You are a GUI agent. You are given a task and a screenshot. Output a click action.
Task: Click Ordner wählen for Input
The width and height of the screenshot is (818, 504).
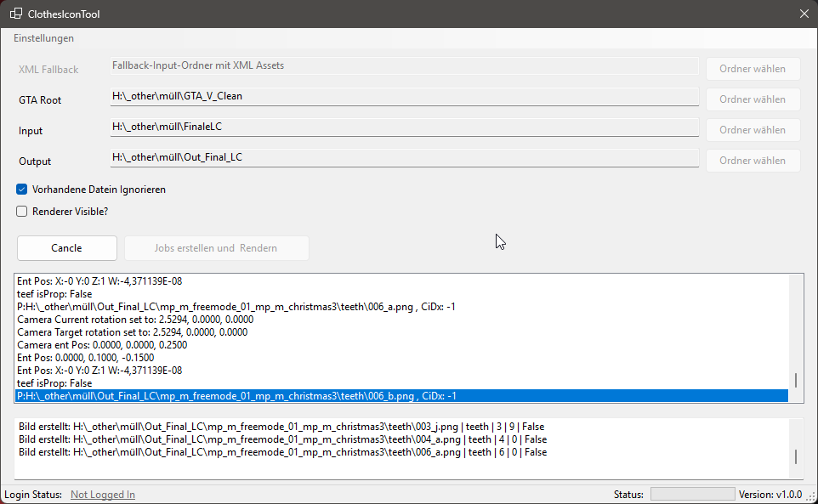753,130
